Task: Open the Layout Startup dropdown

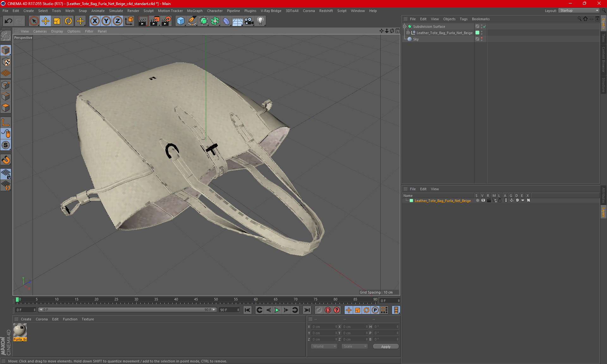Action: pyautogui.click(x=579, y=10)
